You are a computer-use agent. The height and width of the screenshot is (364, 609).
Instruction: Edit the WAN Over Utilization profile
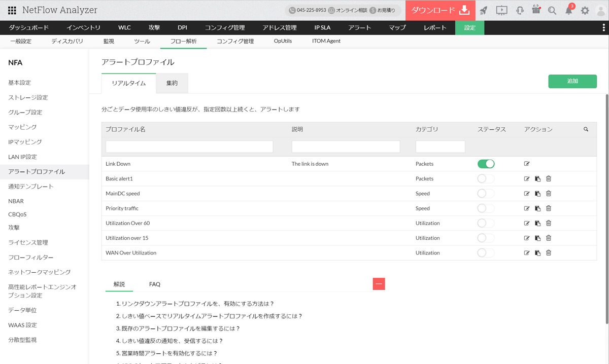coord(527,253)
